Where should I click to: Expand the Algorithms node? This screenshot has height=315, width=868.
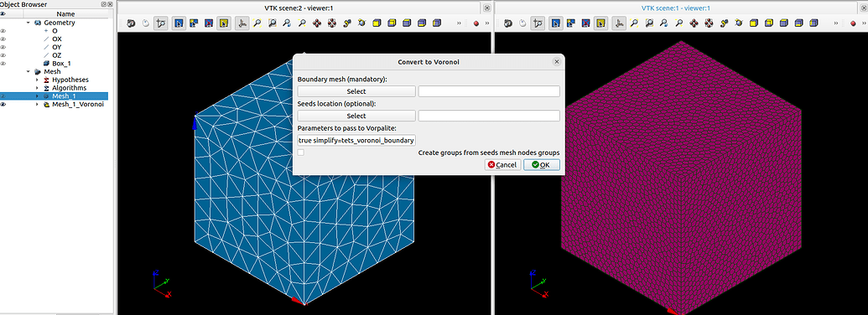[37, 88]
